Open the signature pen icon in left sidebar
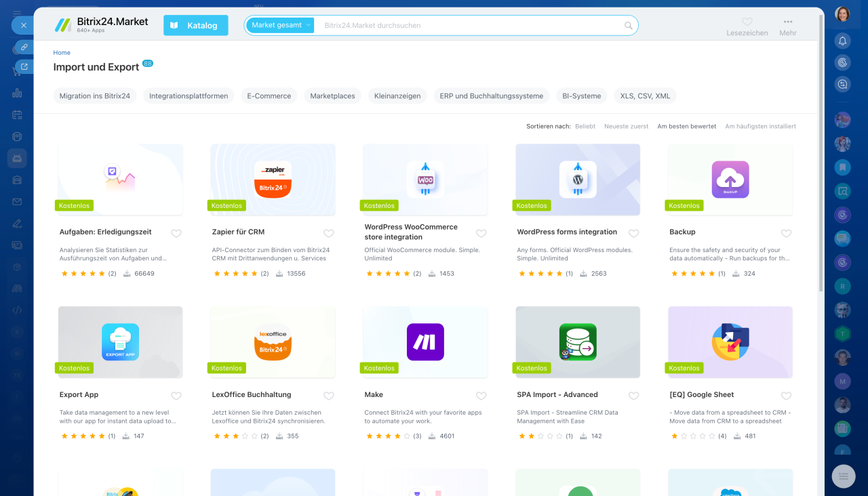Image resolution: width=868 pixels, height=496 pixels. pos(17,223)
